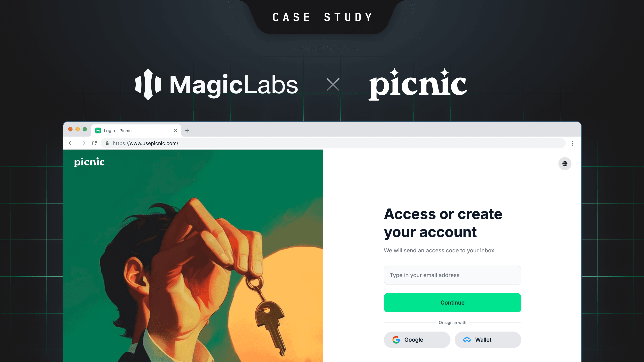
Task: Click the browser forward arrow
Action: pyautogui.click(x=83, y=143)
